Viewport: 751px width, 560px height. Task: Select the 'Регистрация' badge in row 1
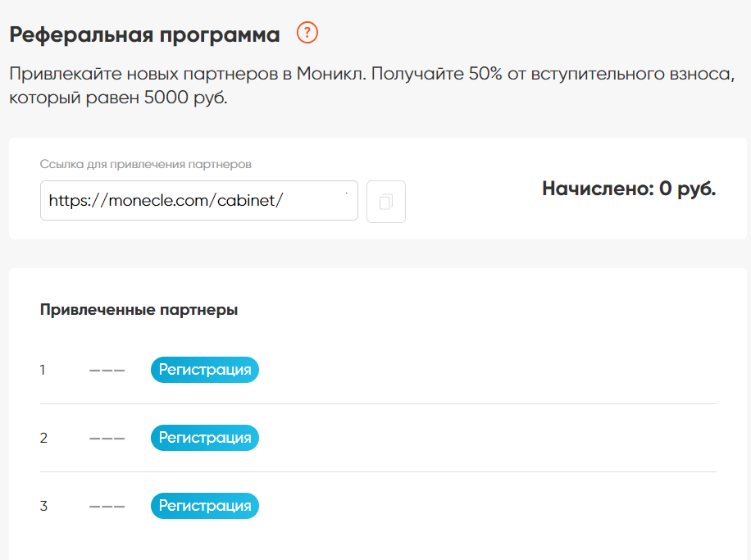(x=205, y=370)
